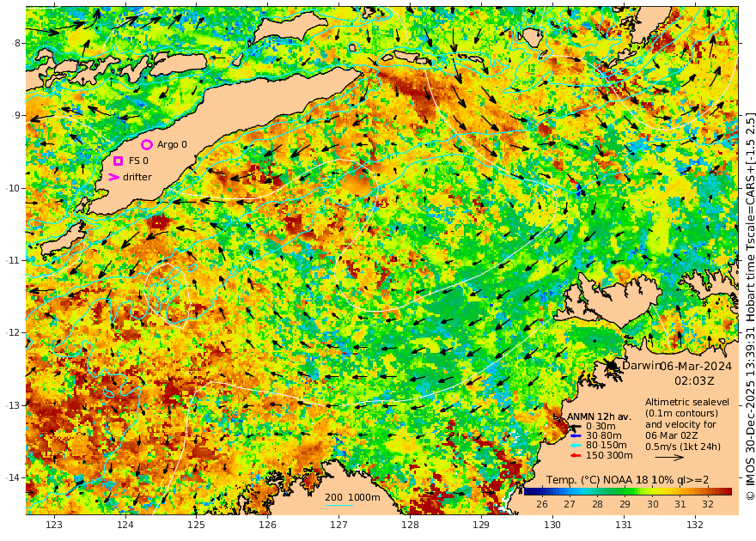
Task: Click the 06-Mar-2024 date label
Action: coord(696,365)
